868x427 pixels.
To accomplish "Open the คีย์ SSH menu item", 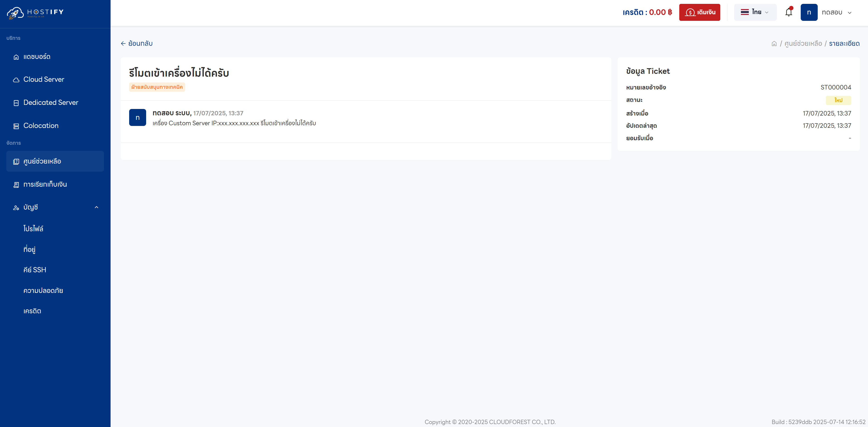I will [35, 270].
